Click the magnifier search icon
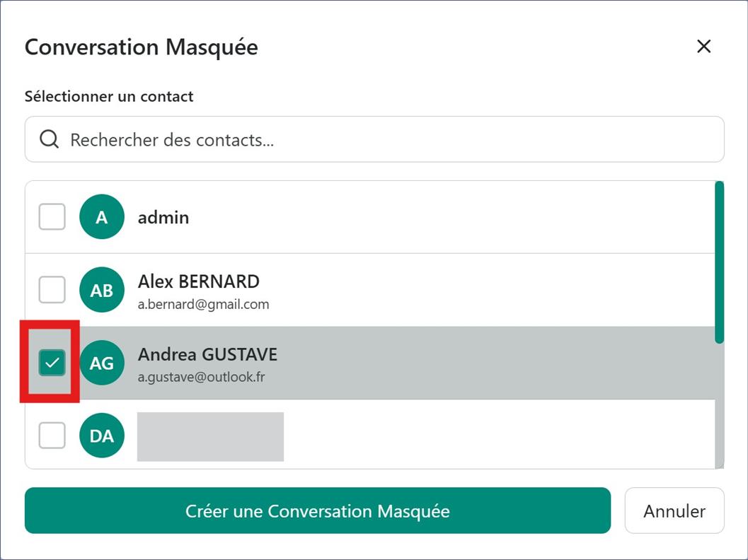The image size is (748, 560). coord(49,139)
